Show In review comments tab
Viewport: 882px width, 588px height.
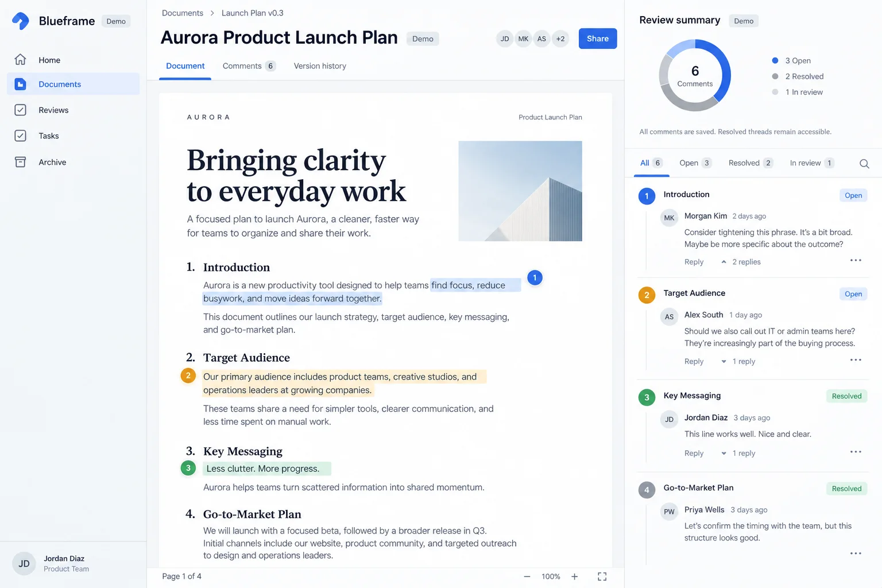tap(811, 163)
